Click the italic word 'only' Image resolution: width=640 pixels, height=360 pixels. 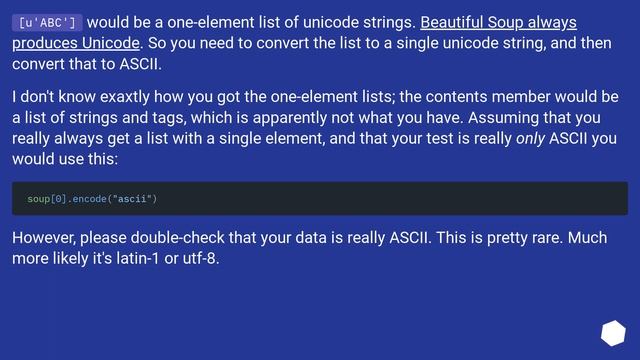(530, 138)
